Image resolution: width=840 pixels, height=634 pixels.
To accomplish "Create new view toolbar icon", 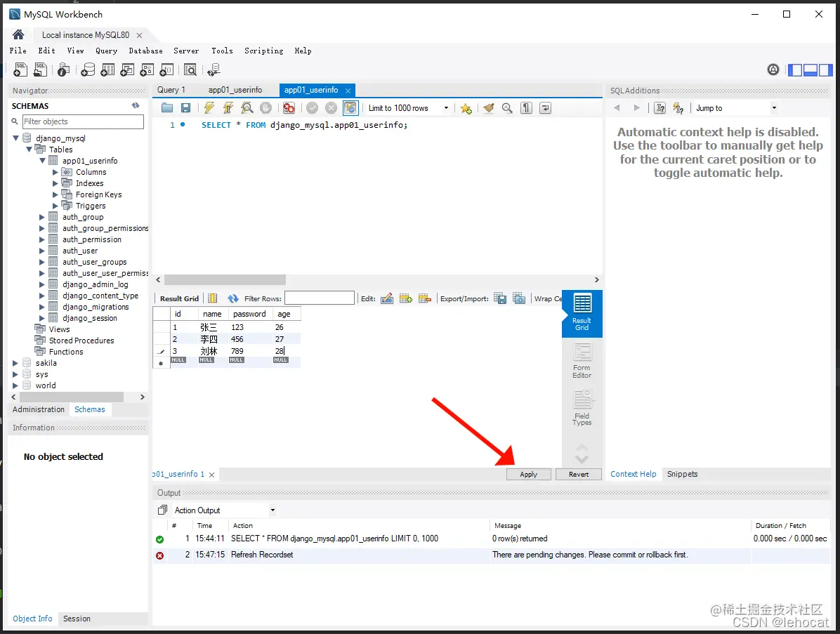I will (x=127, y=70).
